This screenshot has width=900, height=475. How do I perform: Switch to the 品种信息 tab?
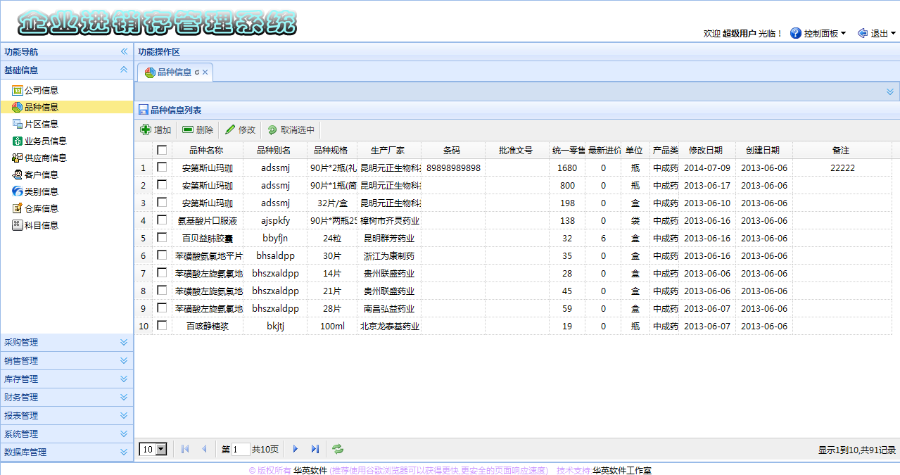174,72
